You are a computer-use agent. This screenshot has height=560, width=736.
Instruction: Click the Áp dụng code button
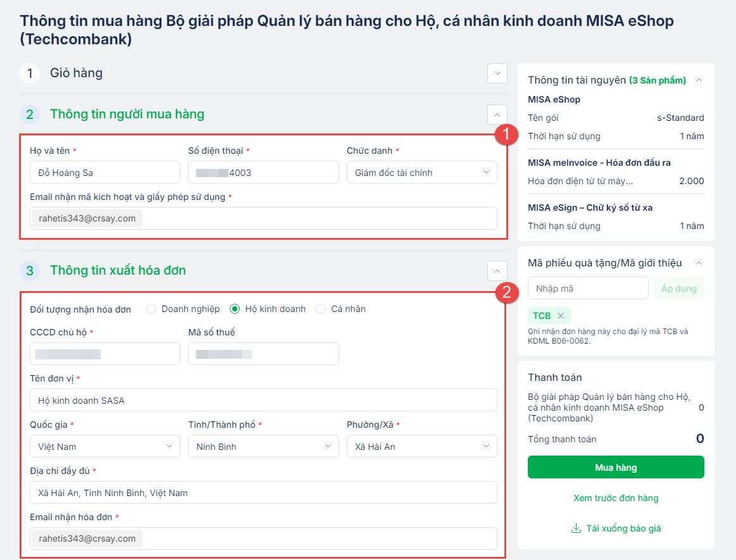click(x=678, y=289)
